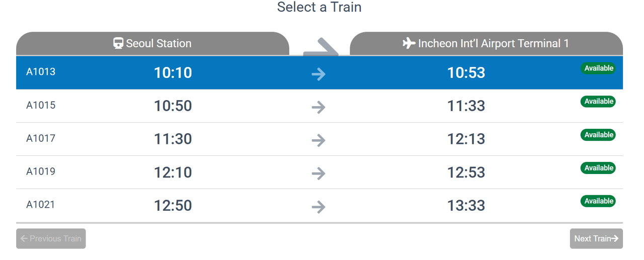Screen dimensions: 644x260
Task: Select train A1015 departing at 10:50
Action: click(173, 106)
